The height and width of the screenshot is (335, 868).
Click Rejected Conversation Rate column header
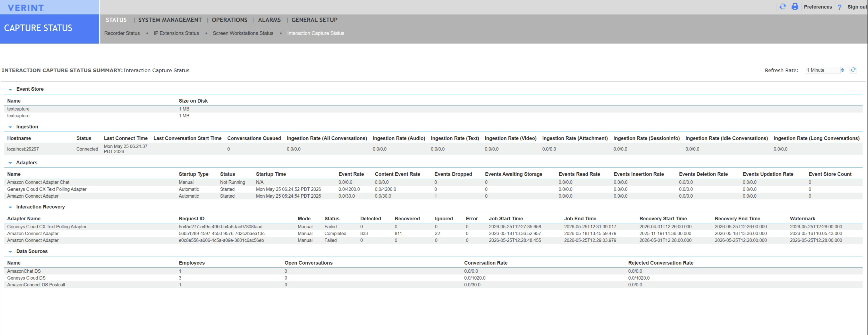click(661, 263)
